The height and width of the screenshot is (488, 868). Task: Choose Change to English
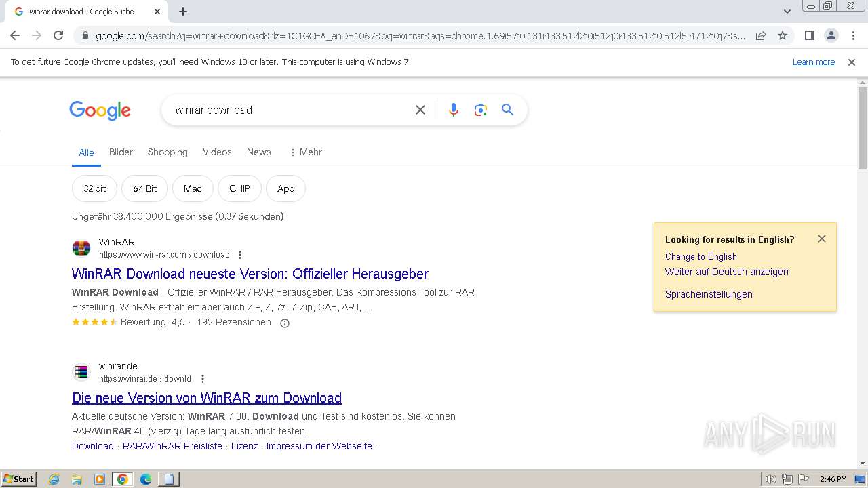pos(701,256)
